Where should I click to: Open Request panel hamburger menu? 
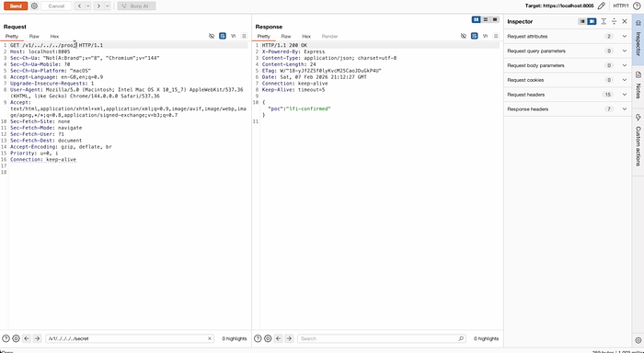[x=244, y=36]
